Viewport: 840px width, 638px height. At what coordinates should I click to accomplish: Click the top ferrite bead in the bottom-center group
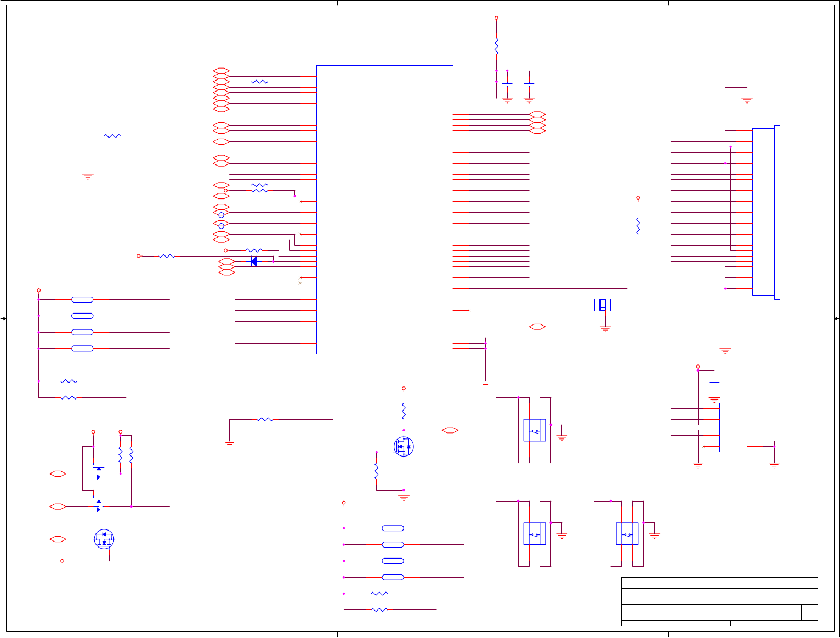(x=393, y=528)
